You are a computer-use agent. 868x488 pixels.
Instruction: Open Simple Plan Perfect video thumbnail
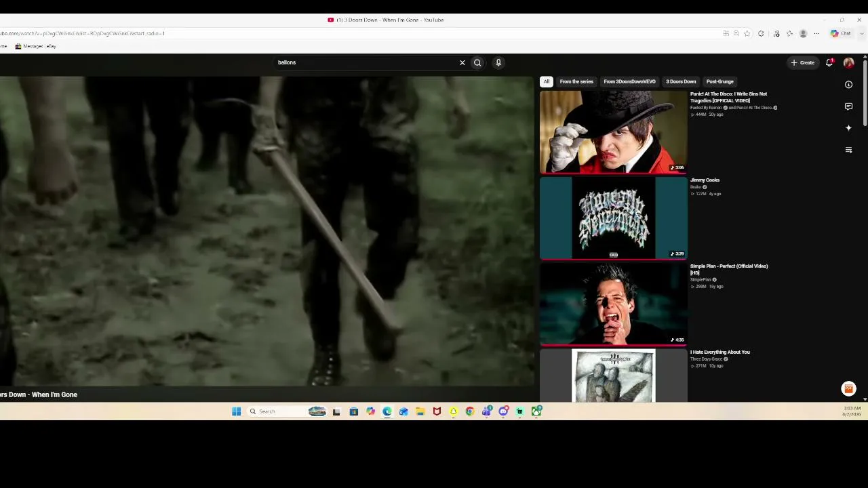point(614,304)
